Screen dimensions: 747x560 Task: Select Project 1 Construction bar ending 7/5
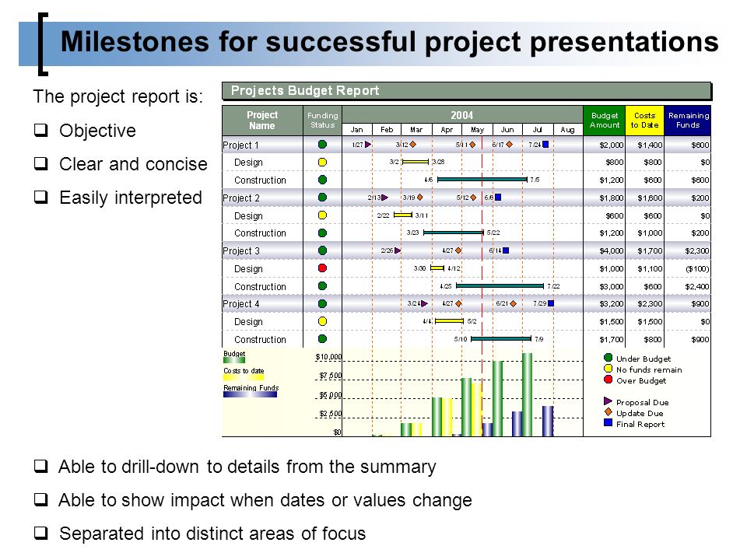point(482,180)
